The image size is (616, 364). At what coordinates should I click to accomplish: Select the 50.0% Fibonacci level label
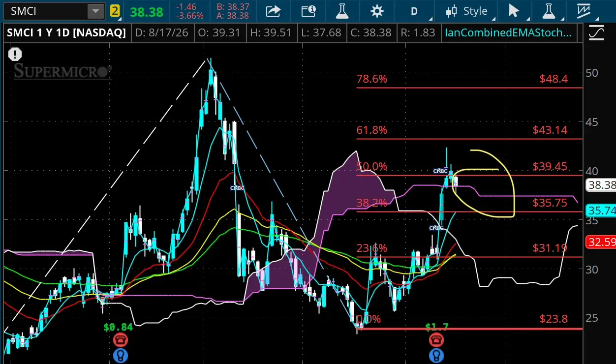click(372, 166)
